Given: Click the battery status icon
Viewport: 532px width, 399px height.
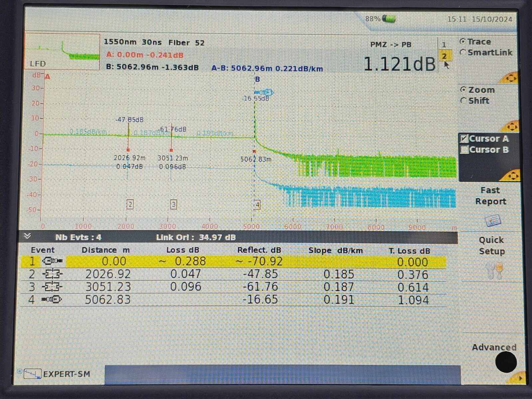Looking at the screenshot, I should (x=388, y=19).
